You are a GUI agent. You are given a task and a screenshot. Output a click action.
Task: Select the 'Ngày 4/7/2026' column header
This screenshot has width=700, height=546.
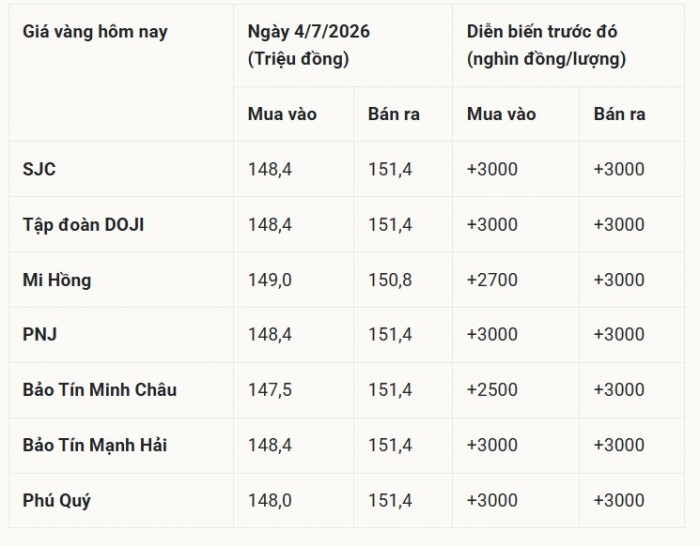[x=308, y=32]
